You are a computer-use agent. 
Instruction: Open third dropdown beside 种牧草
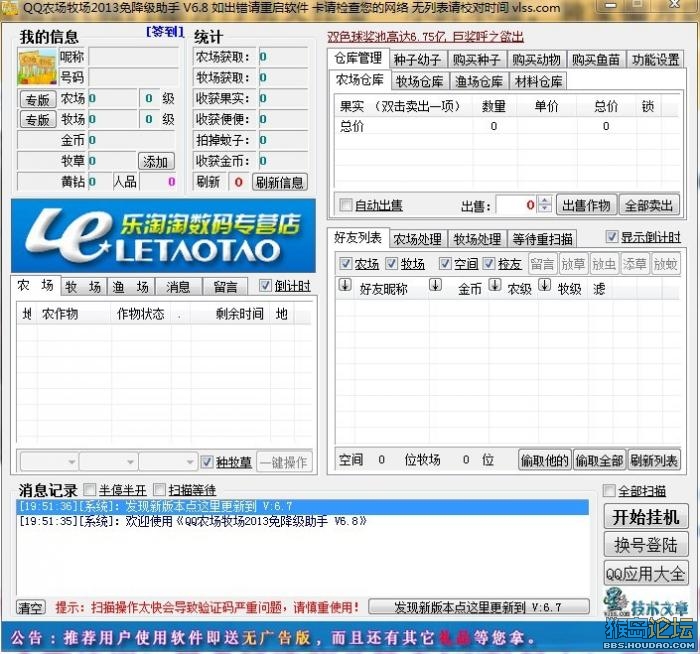coord(167,462)
